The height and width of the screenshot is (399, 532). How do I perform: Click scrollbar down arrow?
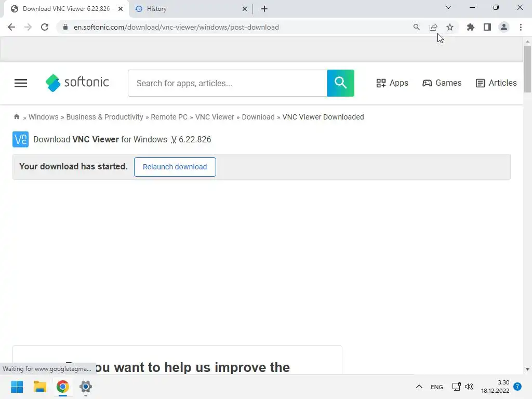(x=527, y=369)
